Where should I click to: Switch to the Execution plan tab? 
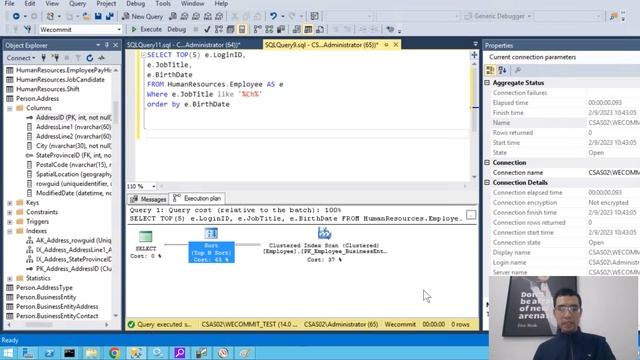tap(197, 199)
